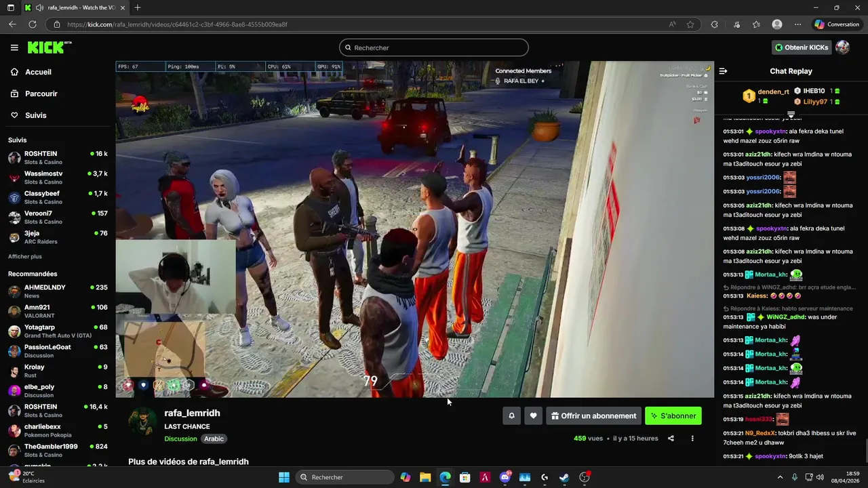Expand the chat leaderboard chevron
This screenshot has height=488, width=868.
(791, 115)
